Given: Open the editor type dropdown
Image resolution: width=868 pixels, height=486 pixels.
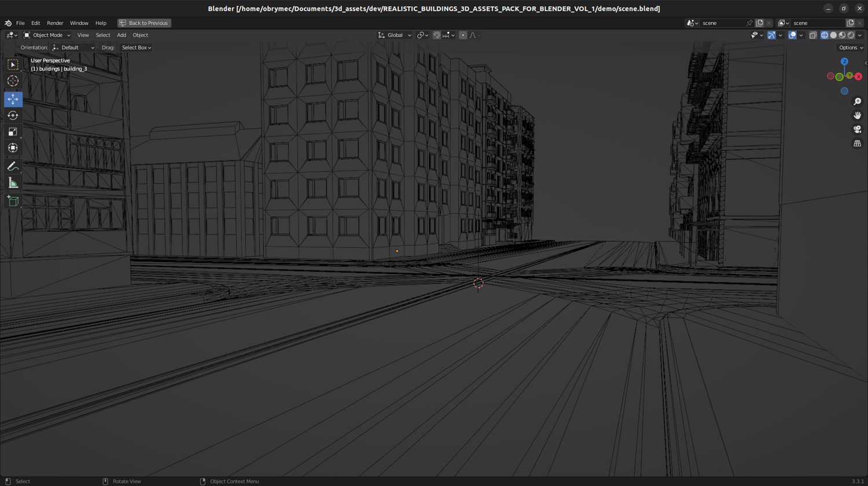Looking at the screenshot, I should point(12,35).
